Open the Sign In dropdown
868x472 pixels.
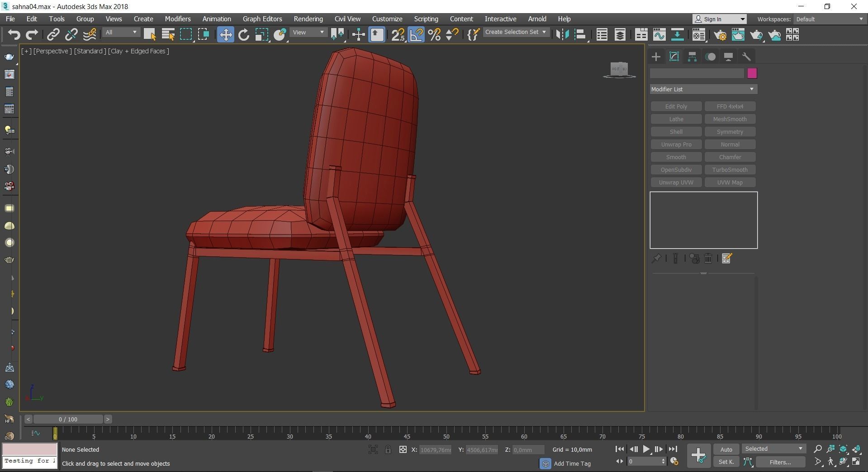coord(719,19)
